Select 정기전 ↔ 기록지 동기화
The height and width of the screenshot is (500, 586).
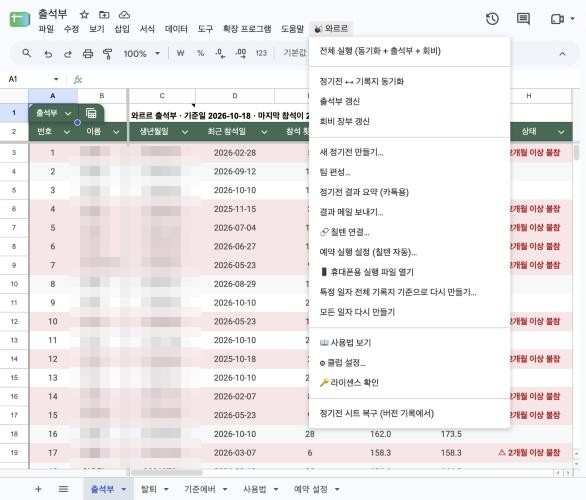click(410, 81)
